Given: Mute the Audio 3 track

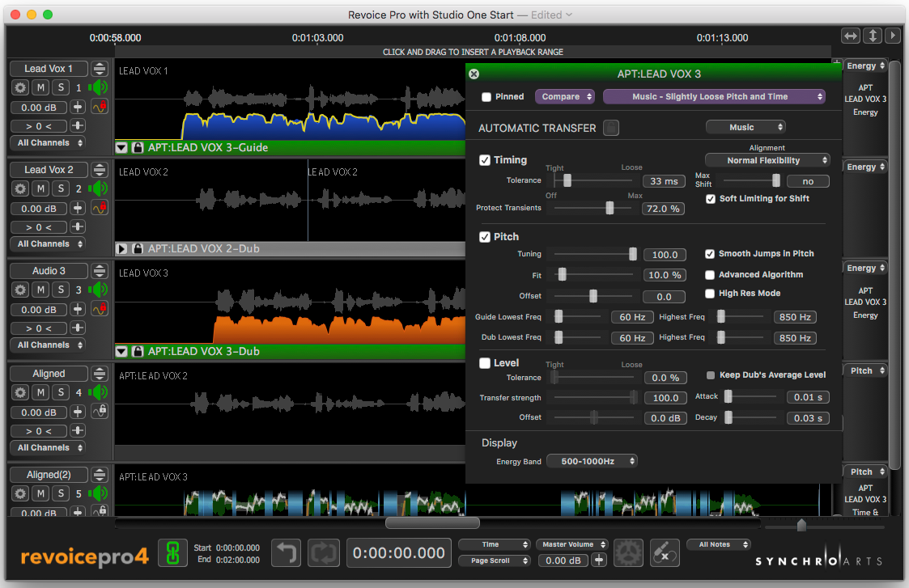Looking at the screenshot, I should click(x=40, y=290).
